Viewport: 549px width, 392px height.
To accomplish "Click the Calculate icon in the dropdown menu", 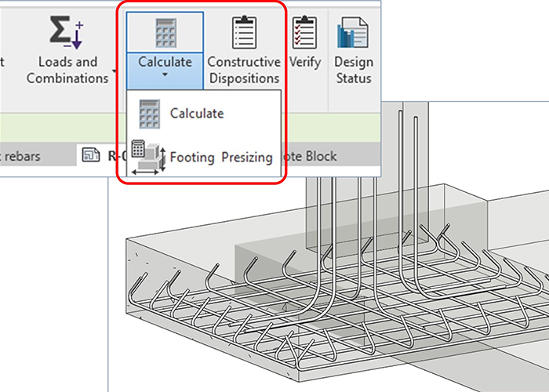I will [x=150, y=114].
